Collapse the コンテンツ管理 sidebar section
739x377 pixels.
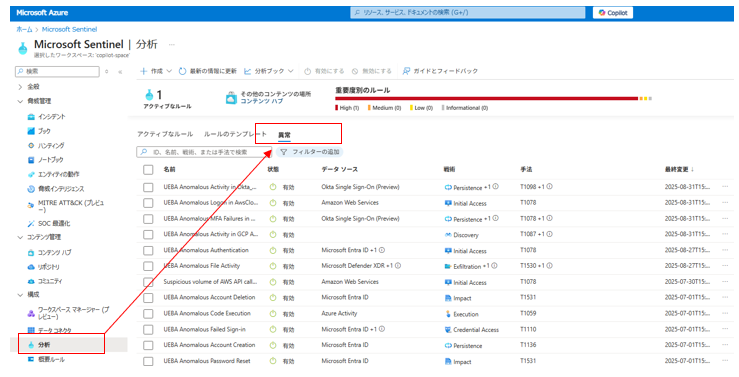(20, 238)
